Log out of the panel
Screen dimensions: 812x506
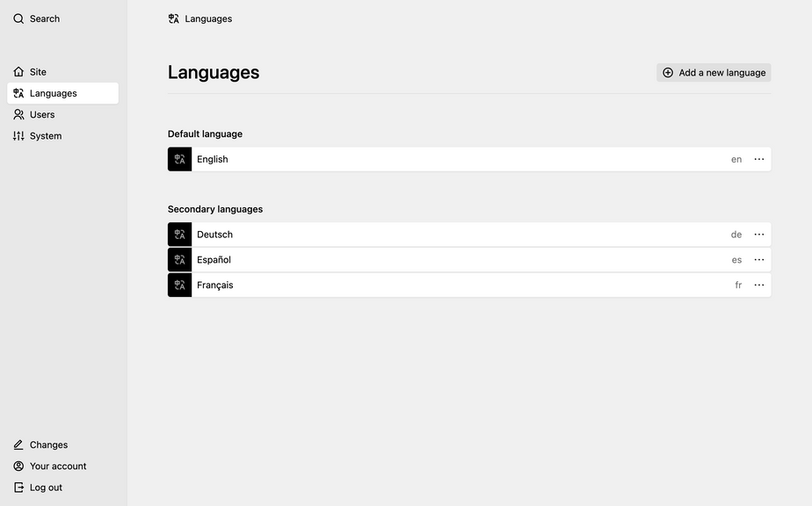(x=46, y=488)
